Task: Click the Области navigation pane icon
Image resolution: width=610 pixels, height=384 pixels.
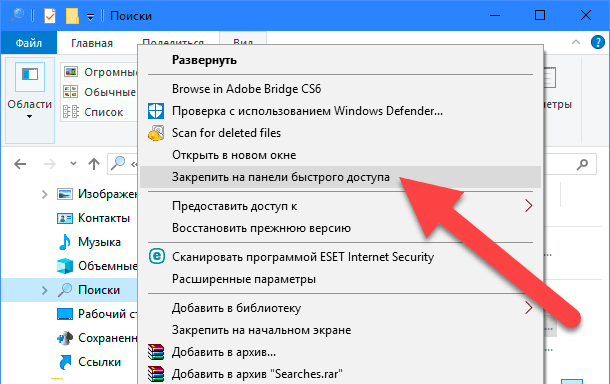Action: pyautogui.click(x=30, y=77)
